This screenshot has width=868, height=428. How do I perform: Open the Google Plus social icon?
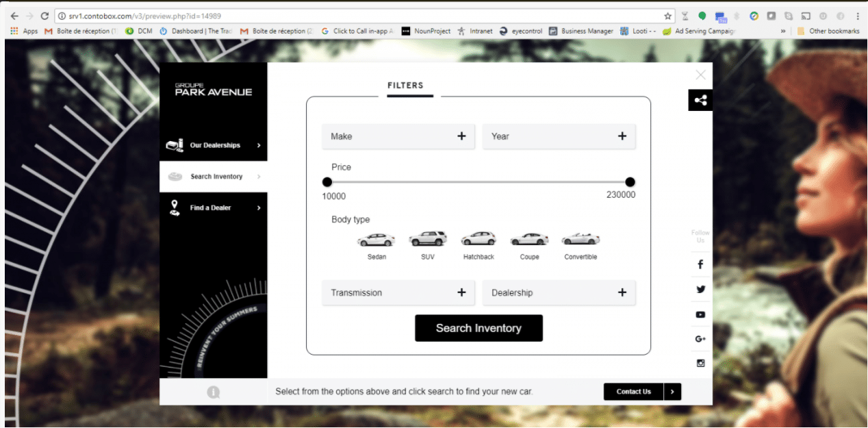pos(700,339)
